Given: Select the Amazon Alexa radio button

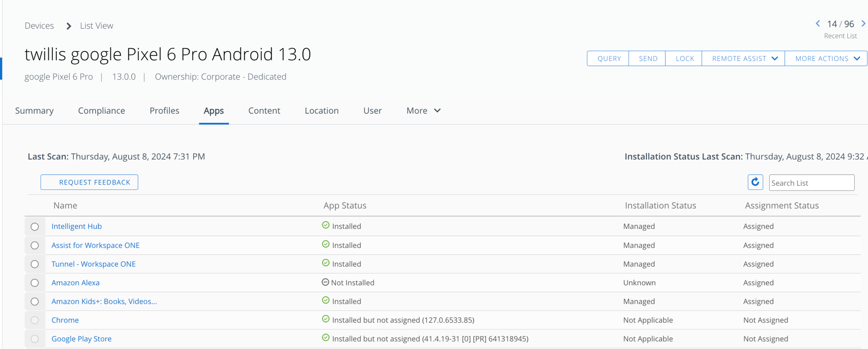Looking at the screenshot, I should coord(35,283).
